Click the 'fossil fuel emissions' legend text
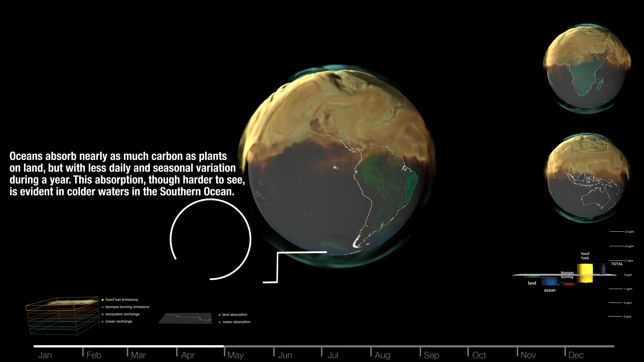The width and height of the screenshot is (644, 362). pyautogui.click(x=122, y=300)
